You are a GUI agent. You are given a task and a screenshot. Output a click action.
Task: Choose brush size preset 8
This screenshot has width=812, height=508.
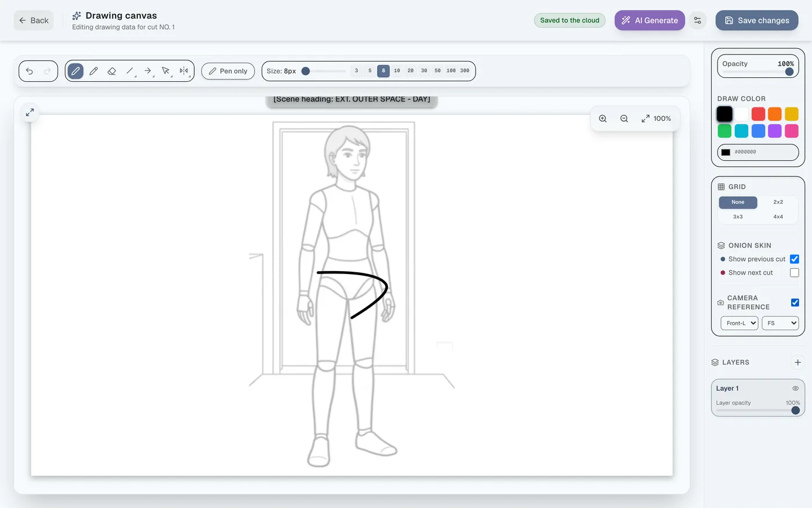pos(383,71)
